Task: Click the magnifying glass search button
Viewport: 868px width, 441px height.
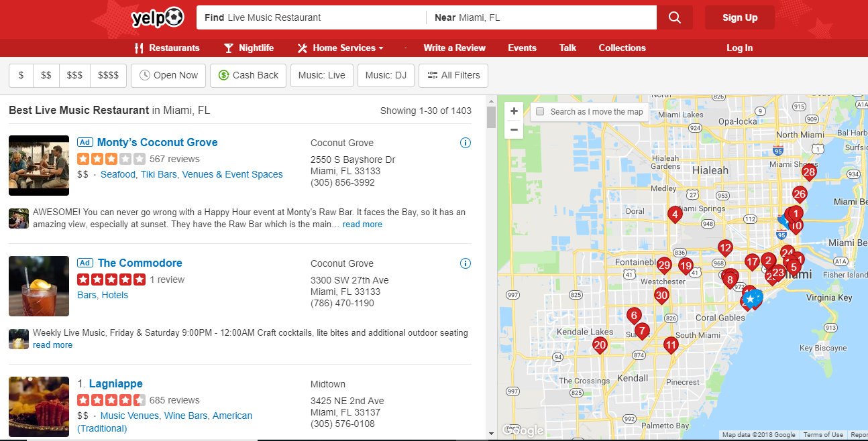Action: [674, 17]
